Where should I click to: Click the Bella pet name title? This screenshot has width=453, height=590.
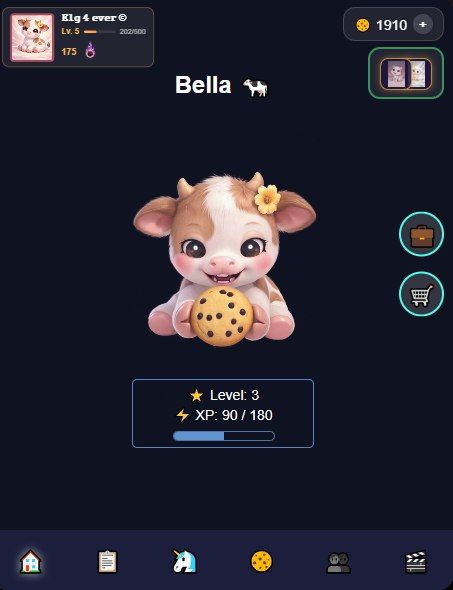pyautogui.click(x=203, y=85)
